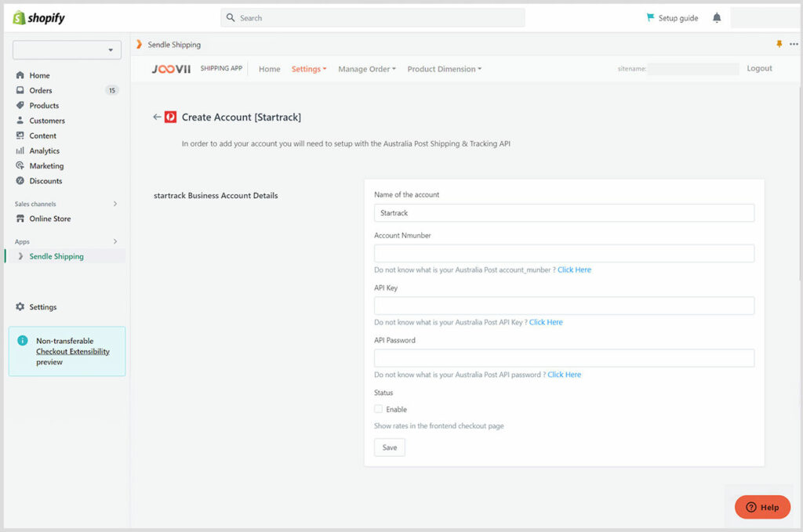
Task: Open Checkout Extensibility link
Action: point(73,352)
